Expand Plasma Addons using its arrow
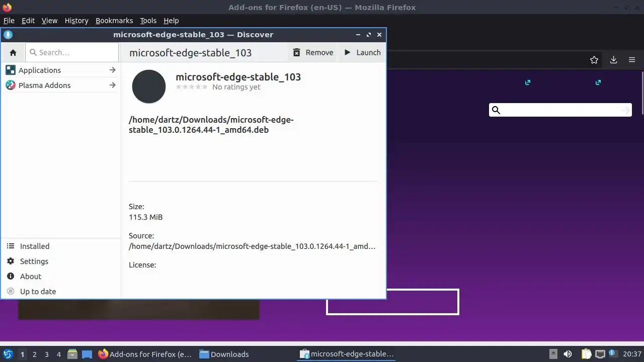 tap(112, 85)
